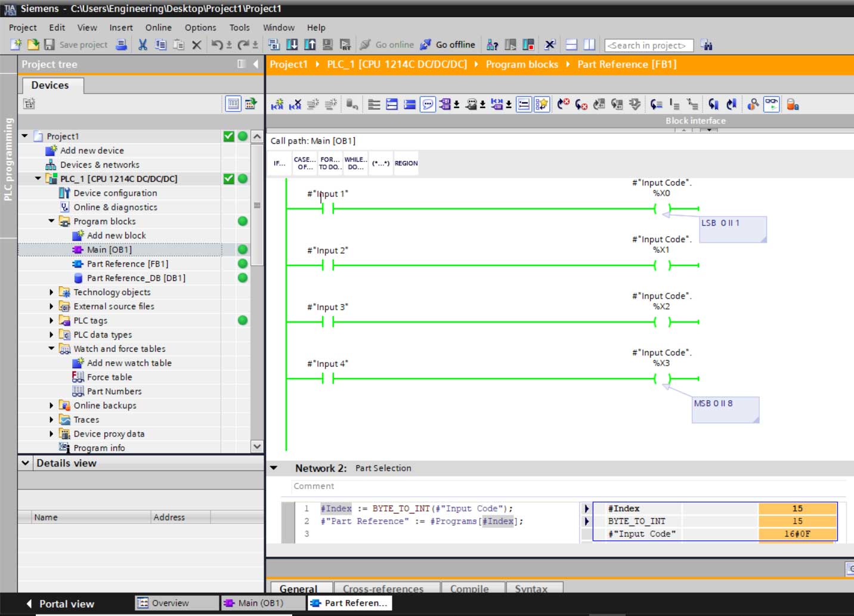Open the Part Numbers watch table
The width and height of the screenshot is (854, 616).
pyautogui.click(x=114, y=391)
